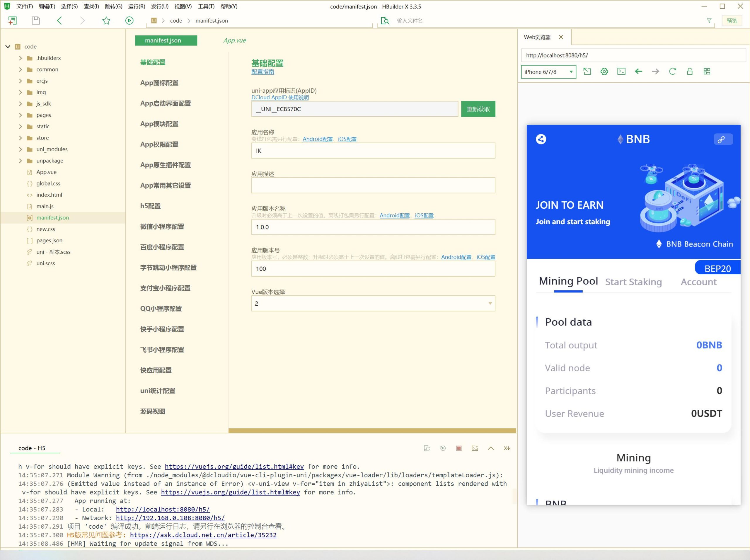
Task: Click the 应用名称 input field
Action: [x=373, y=151]
